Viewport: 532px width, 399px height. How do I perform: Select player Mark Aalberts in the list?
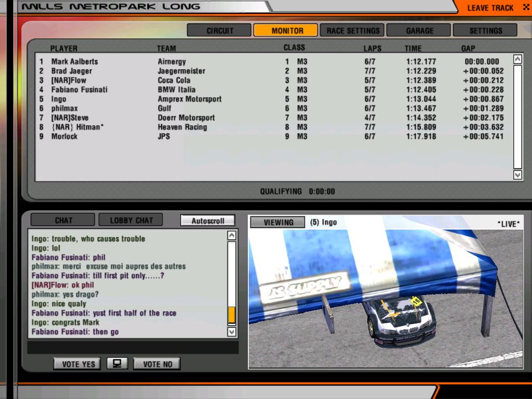pyautogui.click(x=74, y=61)
